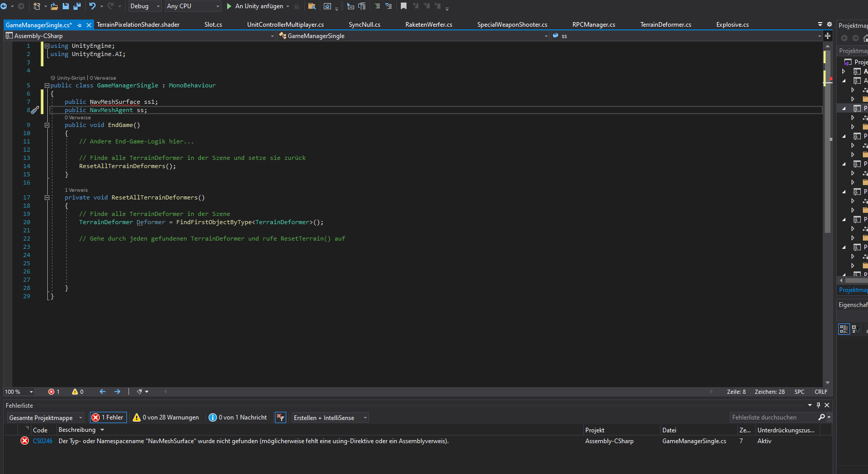Click the bookmark icon in the toolbar
Viewport: 868px width, 474px height.
(403, 6)
